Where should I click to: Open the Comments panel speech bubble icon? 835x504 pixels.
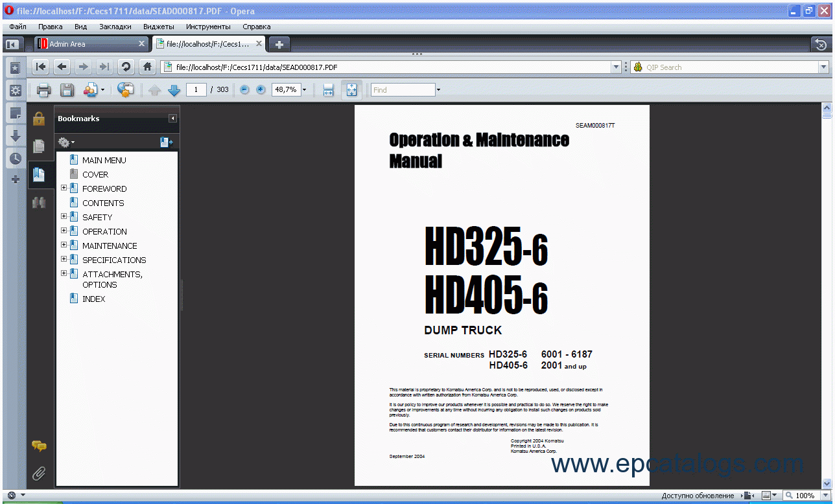tap(39, 446)
